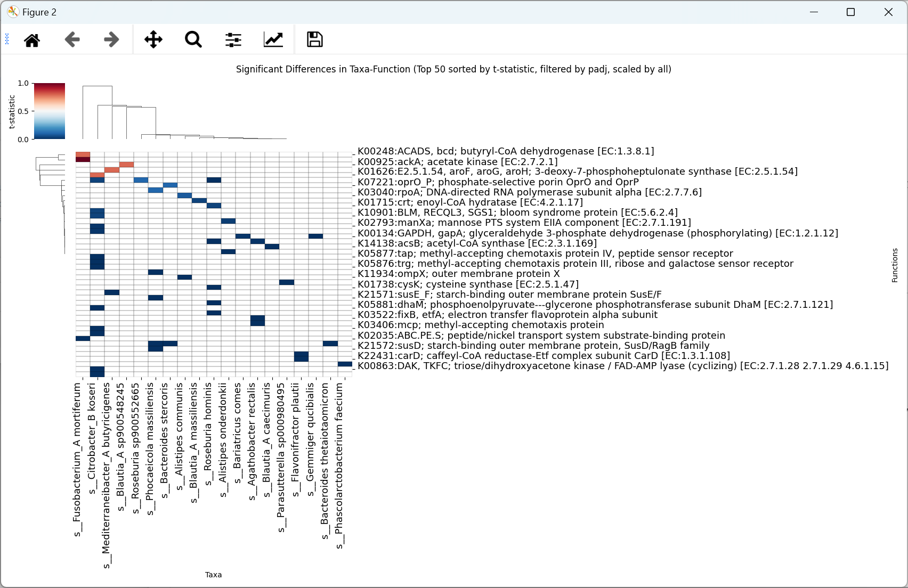The height and width of the screenshot is (588, 908).
Task: Click the K01626 aroF synthase label
Action: pos(578,171)
